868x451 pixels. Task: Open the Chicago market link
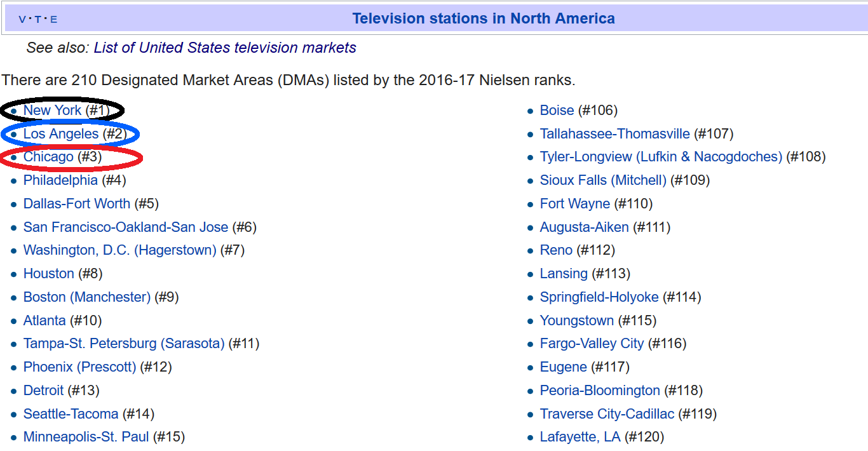click(48, 157)
